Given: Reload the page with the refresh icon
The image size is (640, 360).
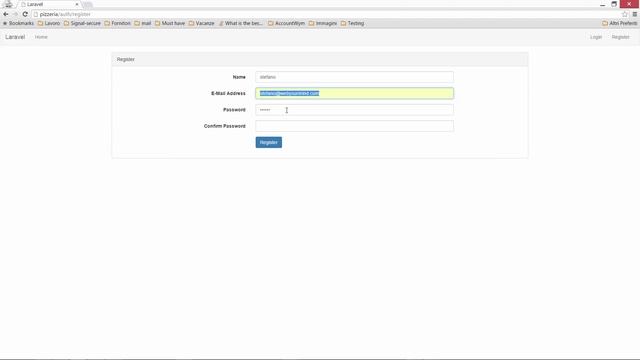Looking at the screenshot, I should [25, 14].
